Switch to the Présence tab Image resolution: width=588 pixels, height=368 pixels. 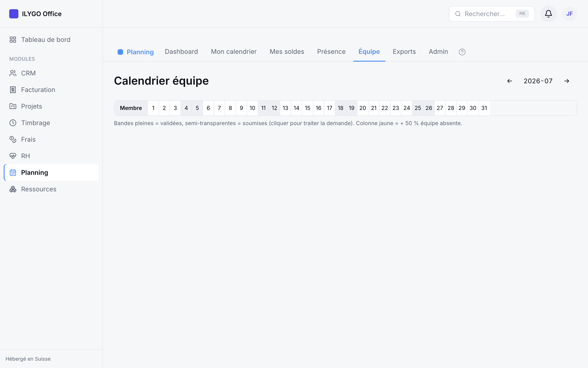[331, 52]
